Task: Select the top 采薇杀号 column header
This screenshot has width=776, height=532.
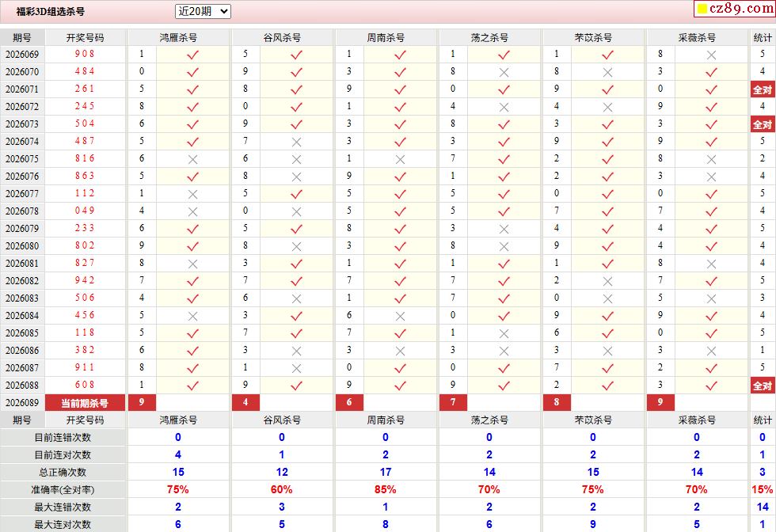Action: pos(697,38)
